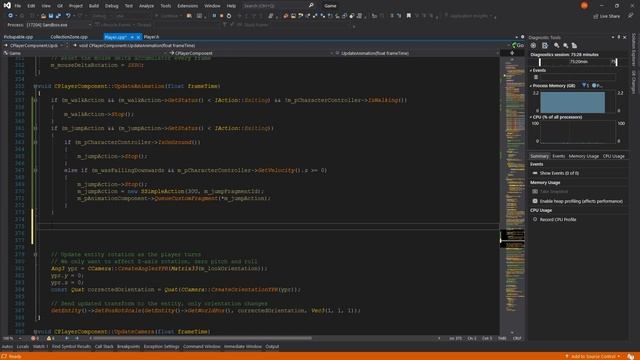640x360 pixels.
Task: Pin the Player.cpp editor tab
Action: click(x=132, y=37)
